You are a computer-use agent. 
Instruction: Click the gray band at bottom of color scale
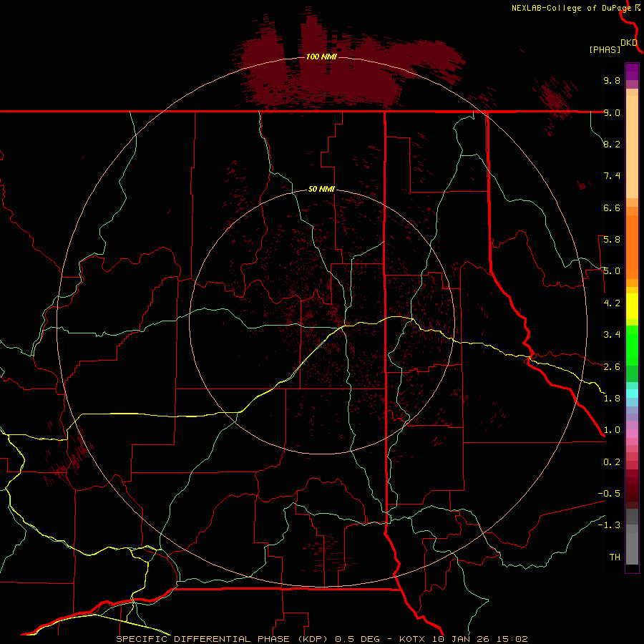[632, 545]
